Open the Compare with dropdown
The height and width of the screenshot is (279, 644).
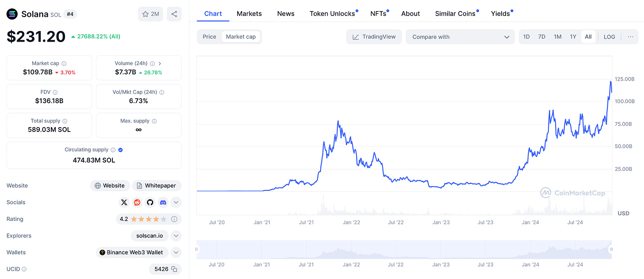[460, 37]
